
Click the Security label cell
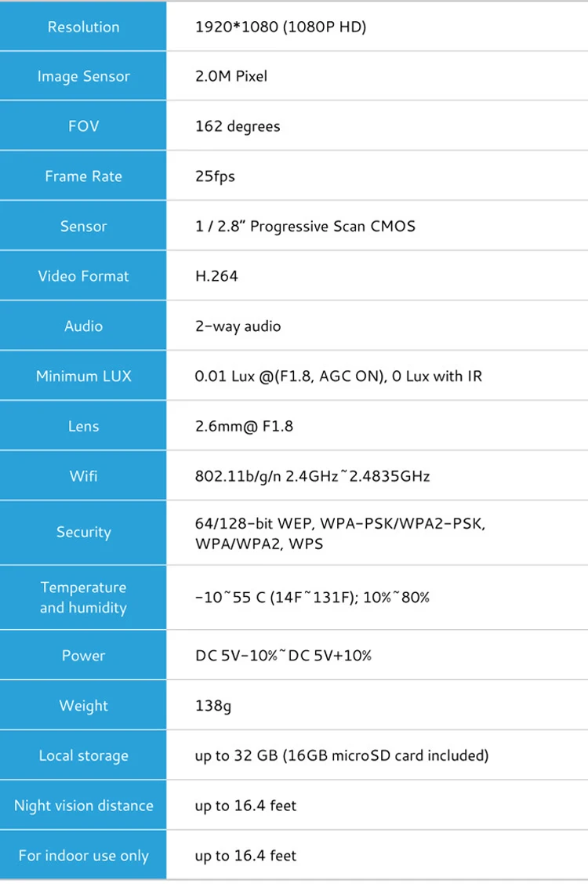click(x=83, y=533)
